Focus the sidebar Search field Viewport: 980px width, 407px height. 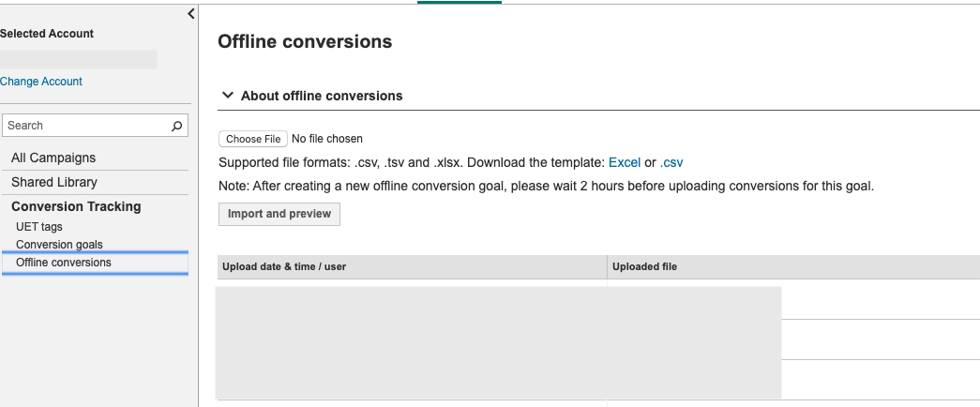(84, 126)
